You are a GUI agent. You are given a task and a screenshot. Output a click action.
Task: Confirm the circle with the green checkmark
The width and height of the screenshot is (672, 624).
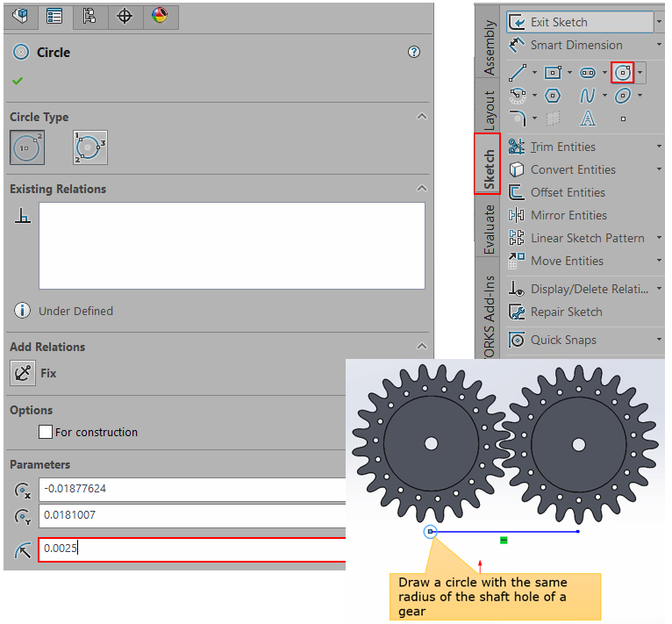coord(18,81)
